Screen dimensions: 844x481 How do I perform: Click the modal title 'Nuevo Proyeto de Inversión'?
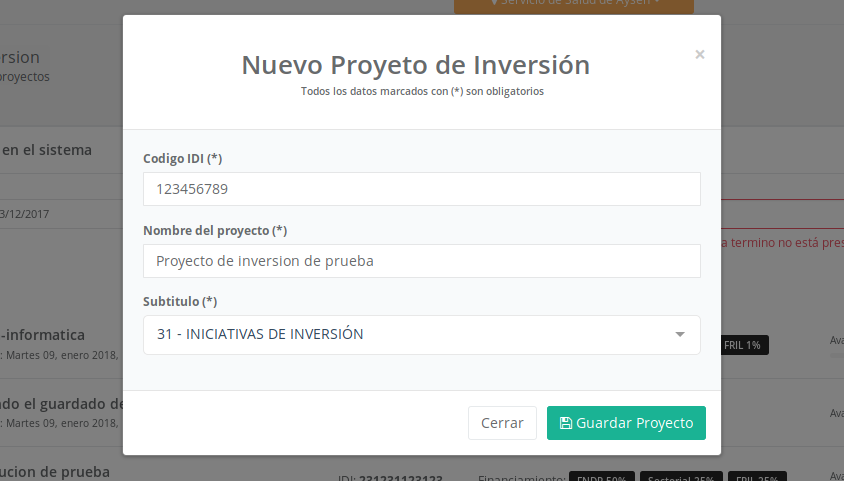pyautogui.click(x=415, y=65)
